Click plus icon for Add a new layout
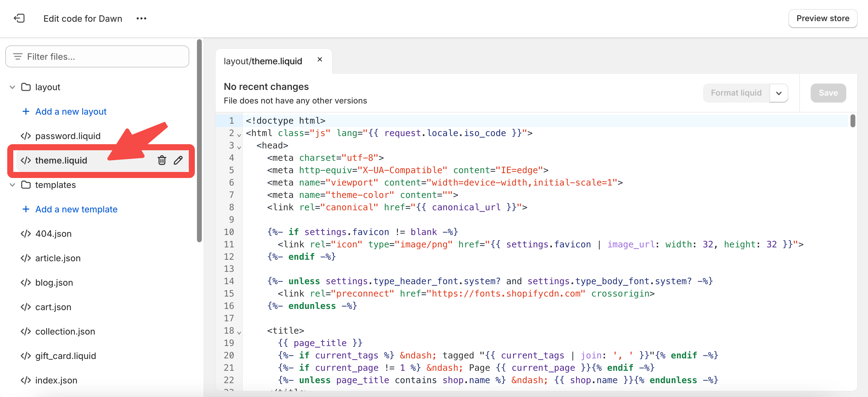This screenshot has width=868, height=397. [x=26, y=112]
